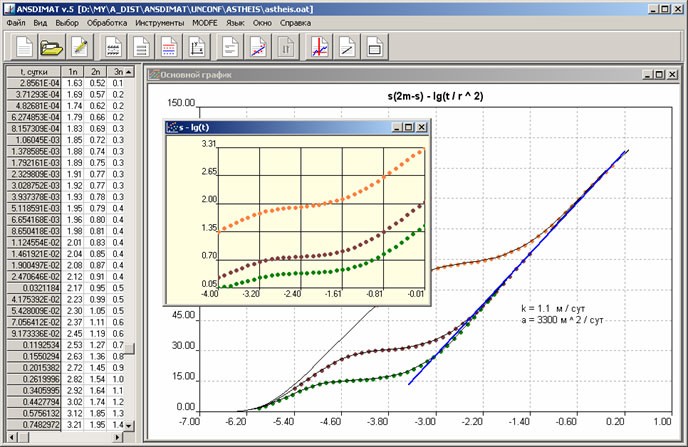Open the Обработка menu
The image size is (688, 447).
click(x=107, y=23)
